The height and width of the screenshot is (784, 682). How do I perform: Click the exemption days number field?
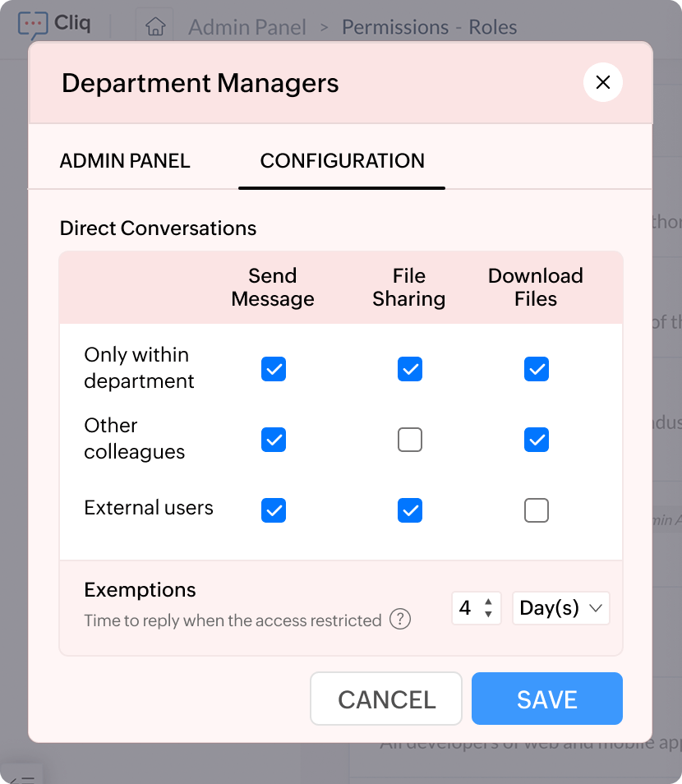[x=468, y=607]
